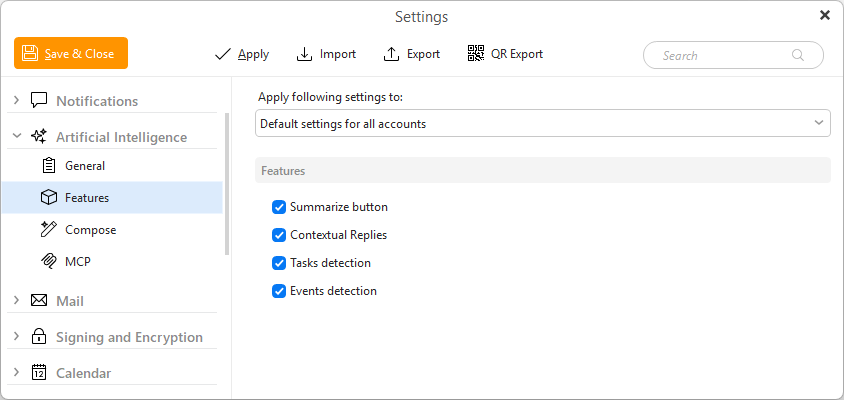Click the Save & Close floppy disk icon

[30, 53]
